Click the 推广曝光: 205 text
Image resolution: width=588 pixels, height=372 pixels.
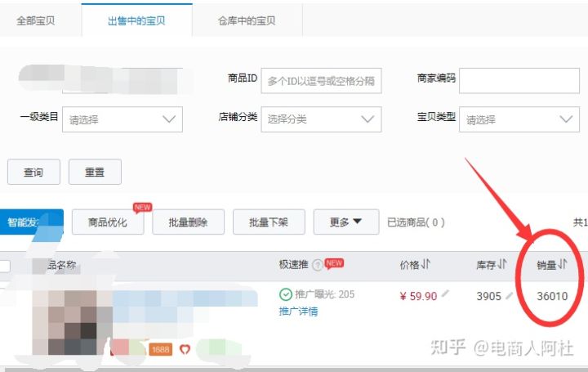click(325, 294)
